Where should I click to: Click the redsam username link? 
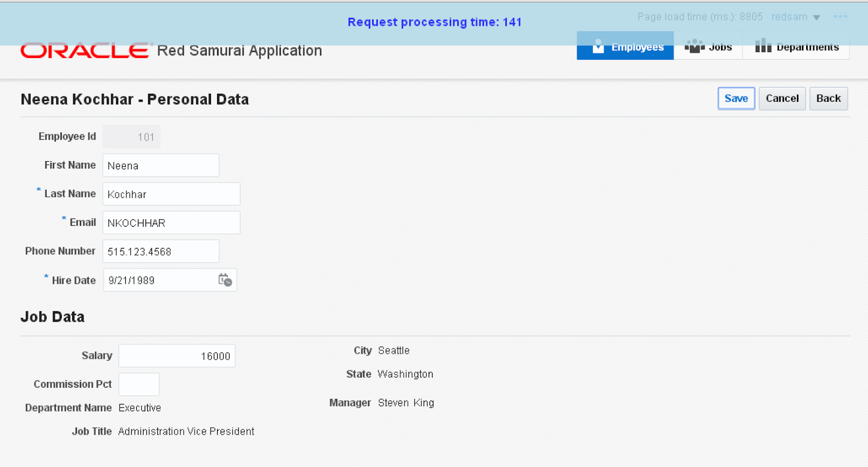[789, 17]
